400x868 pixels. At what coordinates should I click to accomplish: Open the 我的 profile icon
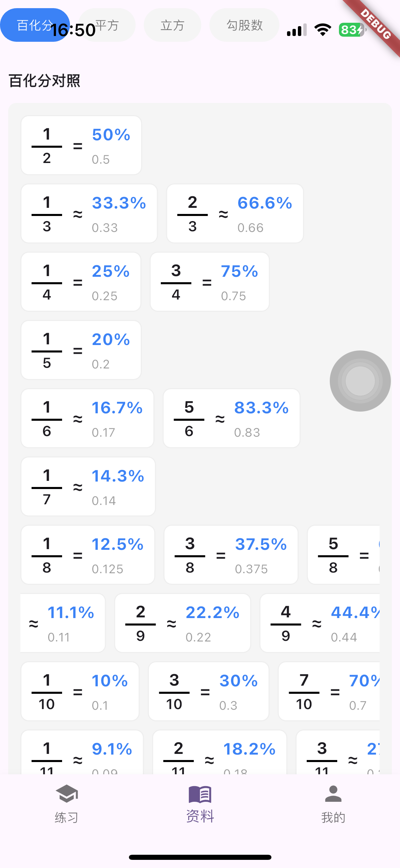coord(333,794)
